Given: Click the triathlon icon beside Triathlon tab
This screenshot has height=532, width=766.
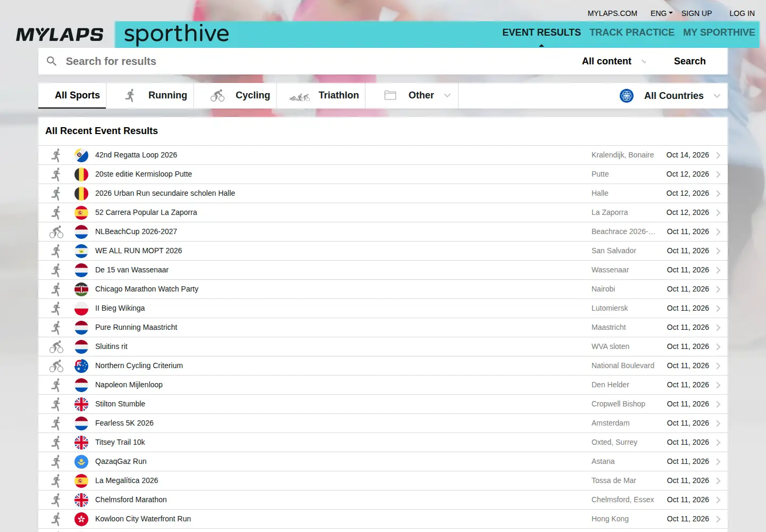Looking at the screenshot, I should pyautogui.click(x=299, y=97).
